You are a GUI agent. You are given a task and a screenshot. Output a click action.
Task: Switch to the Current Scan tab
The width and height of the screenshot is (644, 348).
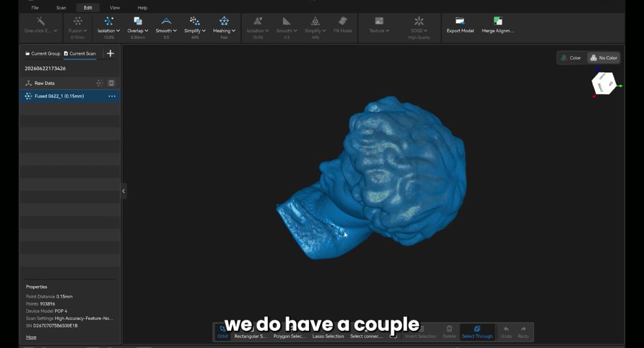point(79,54)
